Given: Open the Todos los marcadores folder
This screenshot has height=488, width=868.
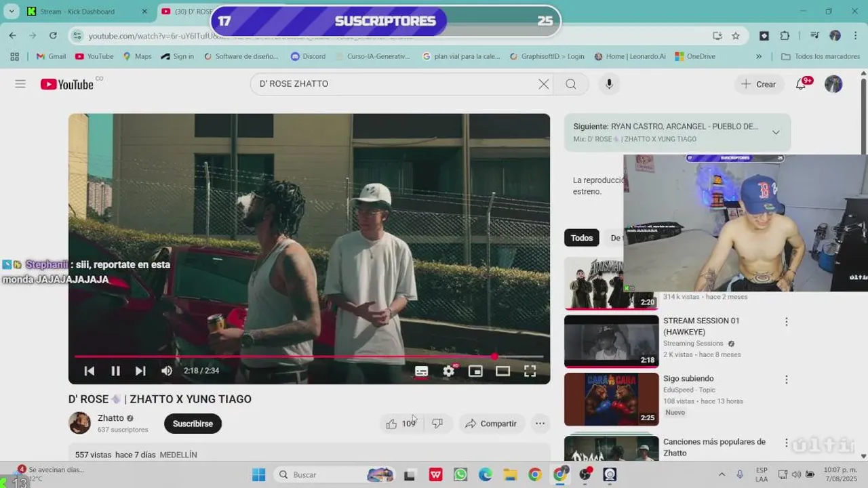Looking at the screenshot, I should [x=821, y=56].
